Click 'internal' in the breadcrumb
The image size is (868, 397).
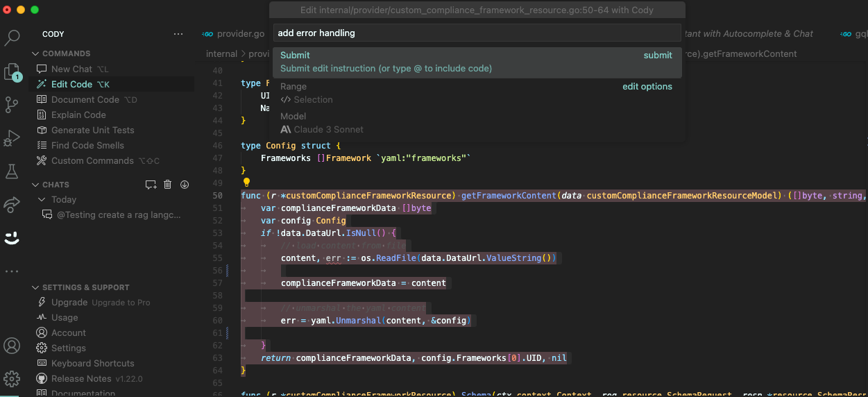click(221, 53)
